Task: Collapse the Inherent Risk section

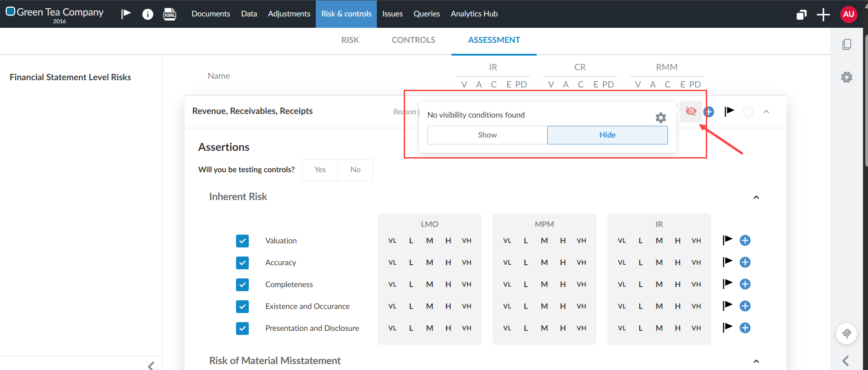Action: coord(756,197)
